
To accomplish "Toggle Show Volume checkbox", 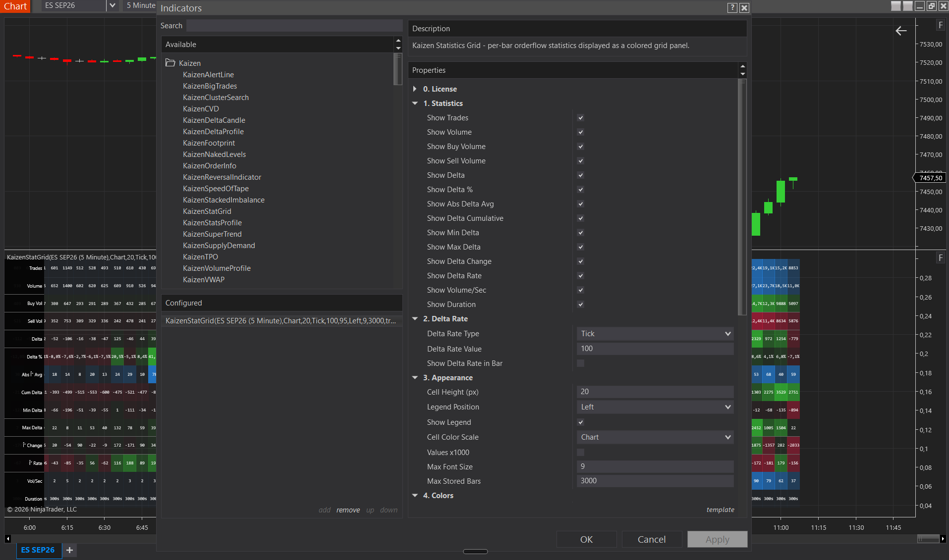I will click(x=580, y=132).
